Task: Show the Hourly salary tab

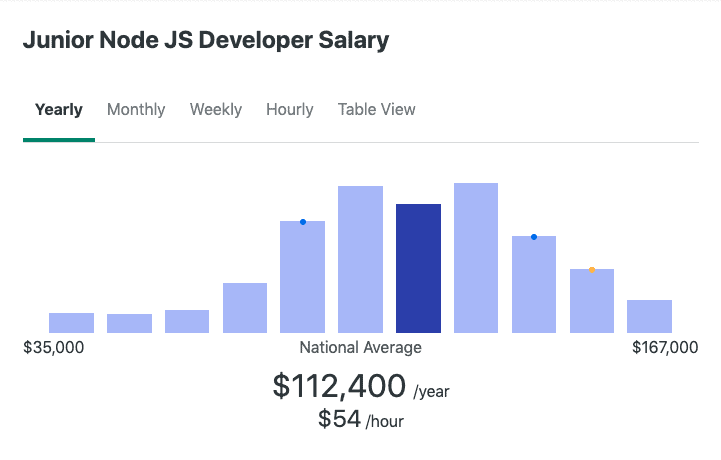Action: [290, 110]
